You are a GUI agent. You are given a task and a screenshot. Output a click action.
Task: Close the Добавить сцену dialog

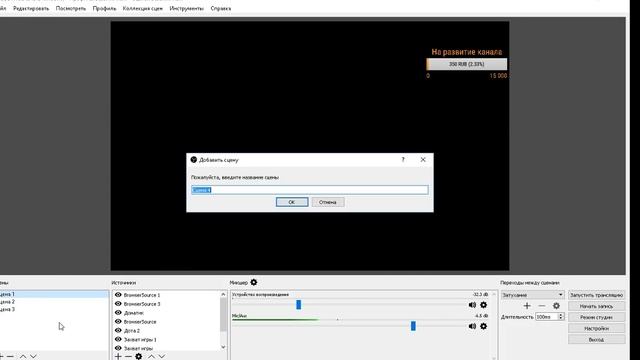423,160
